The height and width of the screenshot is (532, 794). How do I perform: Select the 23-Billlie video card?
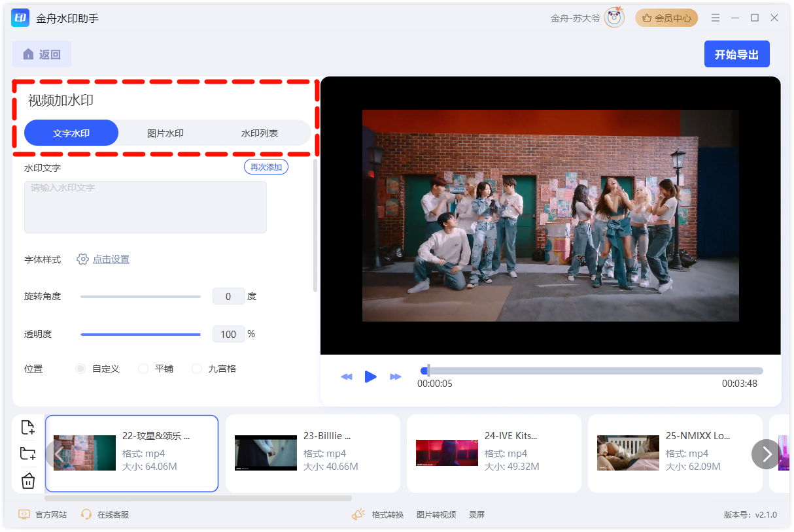[313, 453]
